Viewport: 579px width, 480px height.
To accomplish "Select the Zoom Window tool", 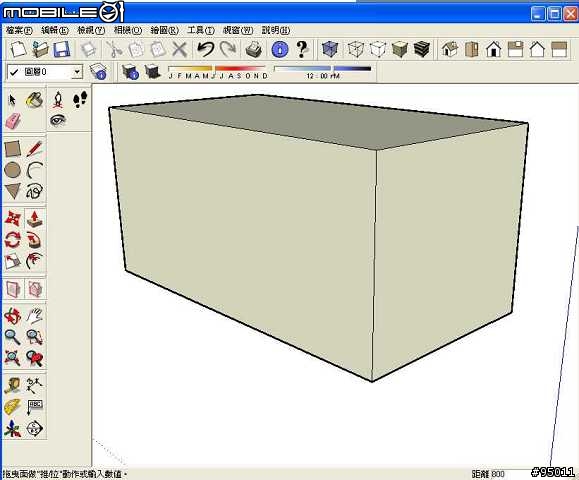I will pos(35,337).
